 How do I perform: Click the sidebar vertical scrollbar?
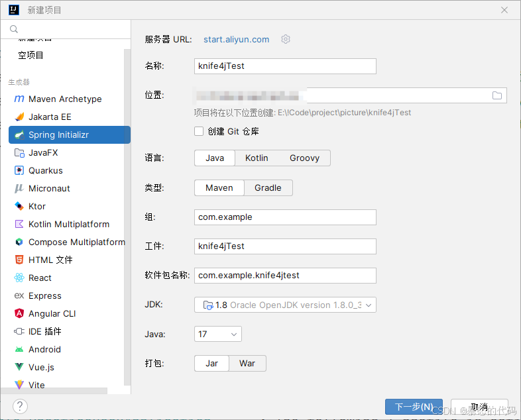(127, 217)
